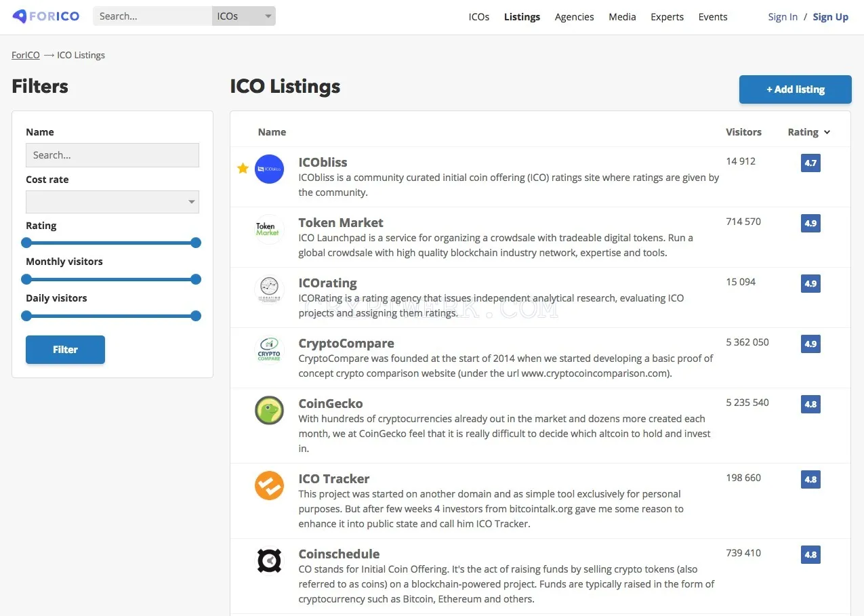Click the Sign In link
Image resolution: width=864 pixels, height=616 pixels.
click(783, 17)
